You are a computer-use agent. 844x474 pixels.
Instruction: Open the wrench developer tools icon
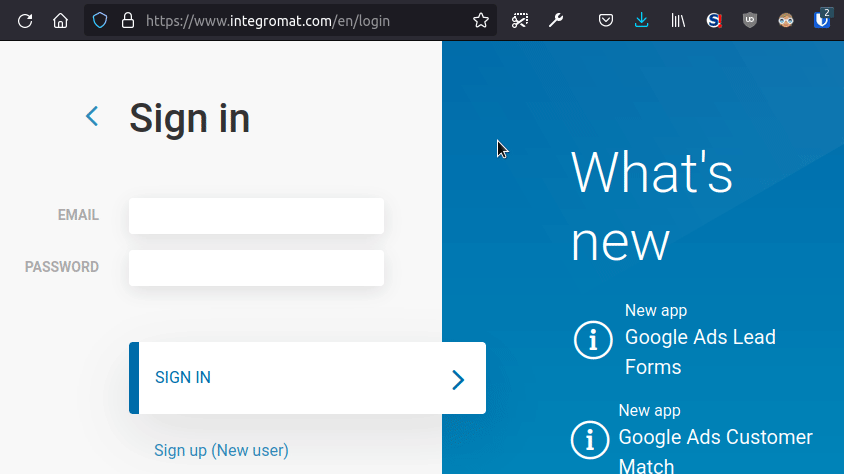tap(556, 20)
